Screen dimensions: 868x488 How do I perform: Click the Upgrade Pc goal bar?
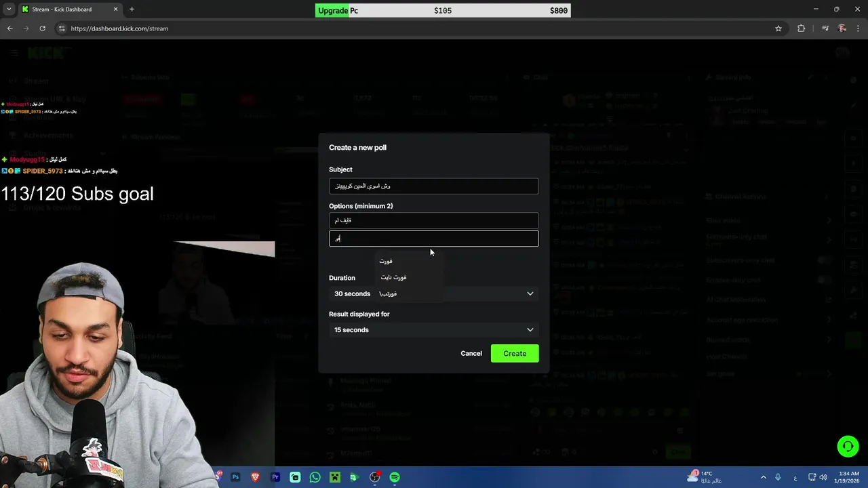[x=443, y=10]
